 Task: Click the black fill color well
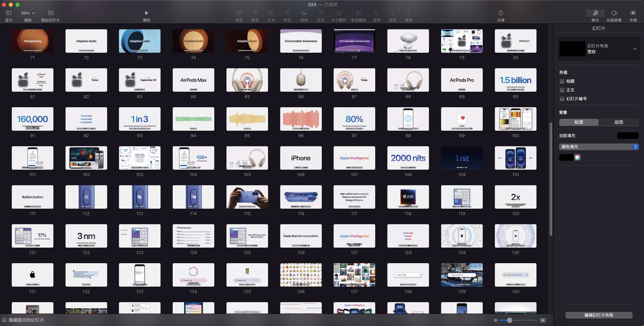[567, 157]
